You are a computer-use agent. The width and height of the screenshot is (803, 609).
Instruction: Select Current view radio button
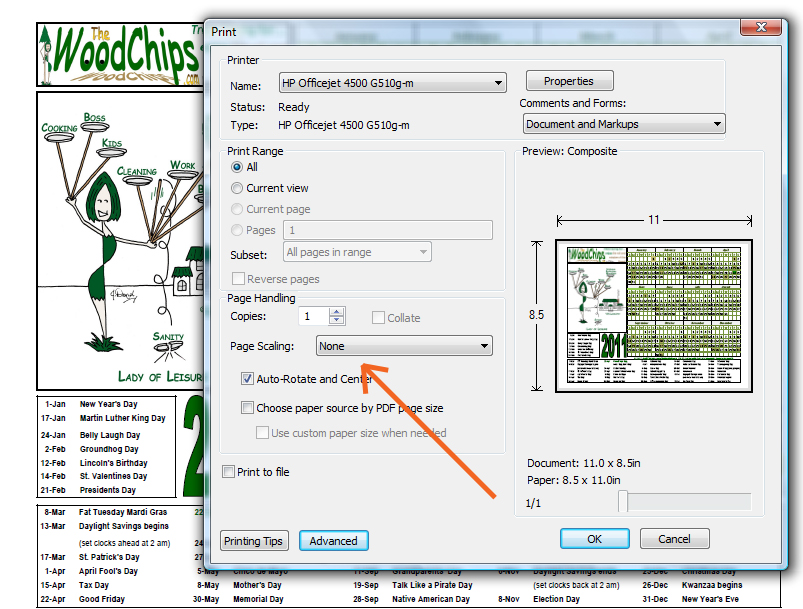(237, 188)
